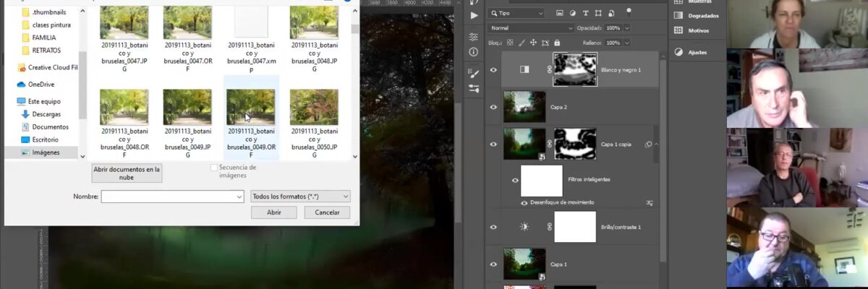This screenshot has height=289, width=868.
Task: Click the Cancelar button
Action: [327, 212]
